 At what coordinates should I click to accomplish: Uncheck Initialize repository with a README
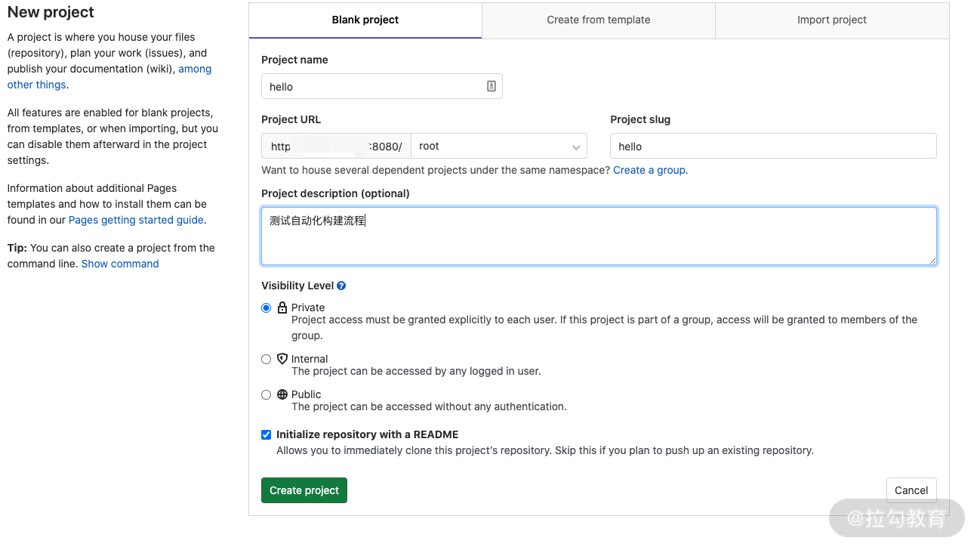click(x=266, y=434)
